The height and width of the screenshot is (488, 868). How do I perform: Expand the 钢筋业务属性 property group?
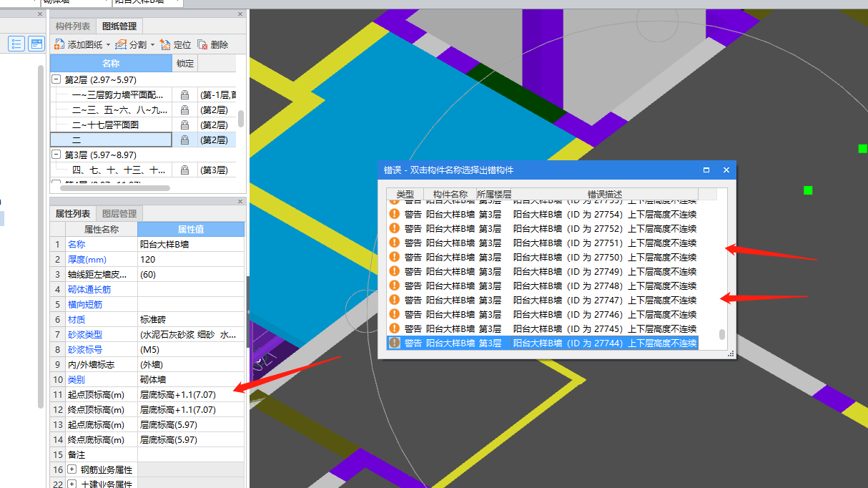[71, 470]
